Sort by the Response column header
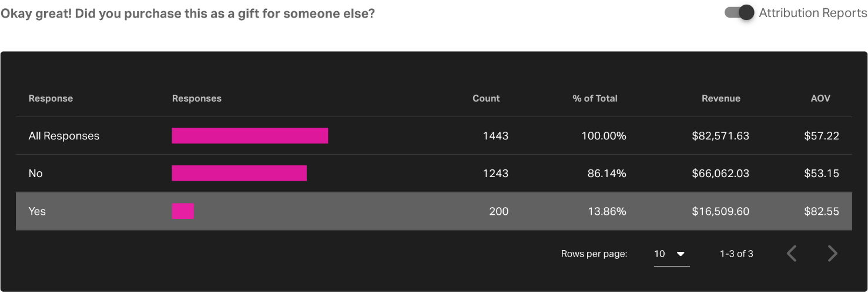 (51, 99)
